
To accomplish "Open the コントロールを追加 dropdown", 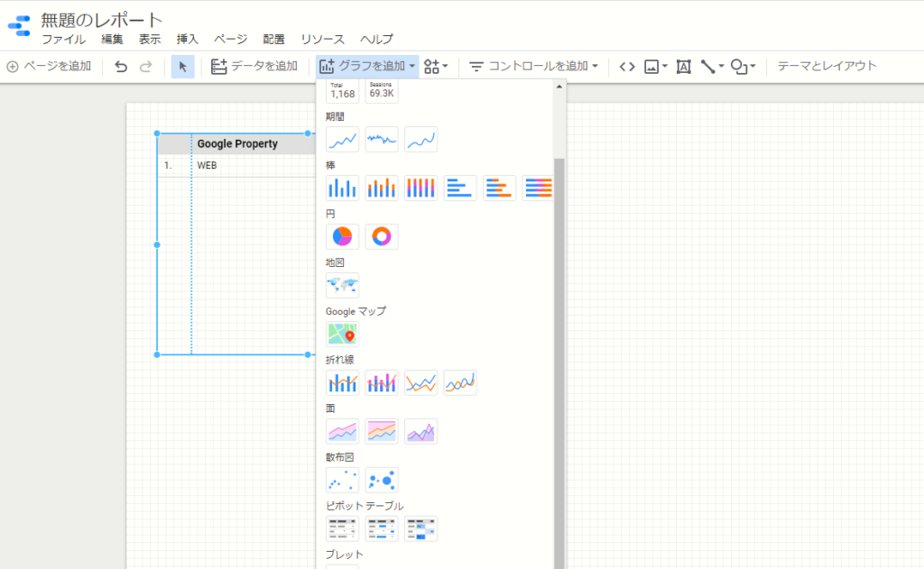I will pyautogui.click(x=534, y=67).
